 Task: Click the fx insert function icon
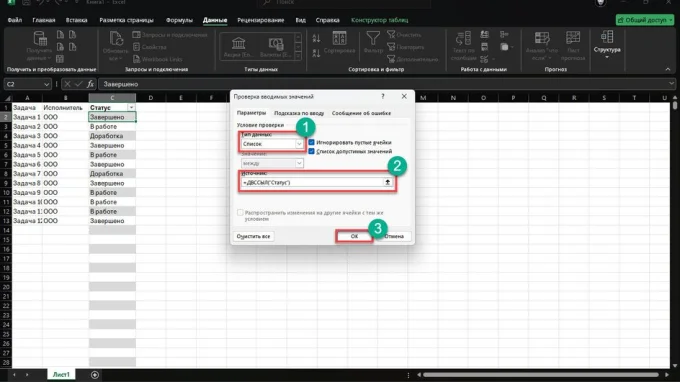point(90,84)
